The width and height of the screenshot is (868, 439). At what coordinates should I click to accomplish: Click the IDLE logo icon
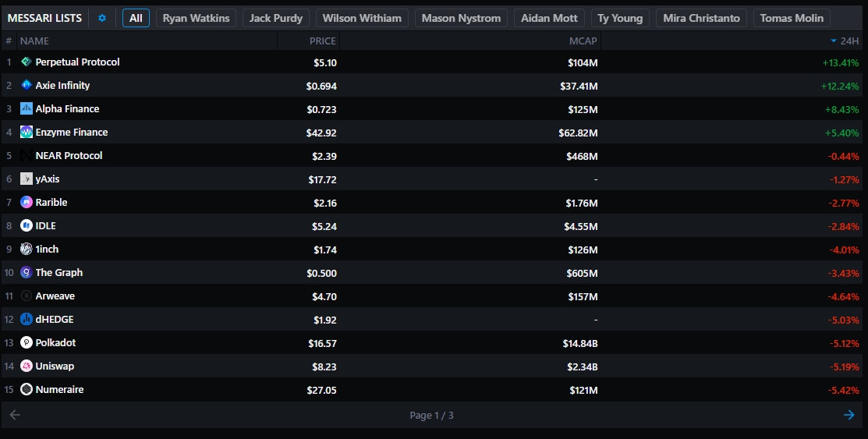click(26, 225)
